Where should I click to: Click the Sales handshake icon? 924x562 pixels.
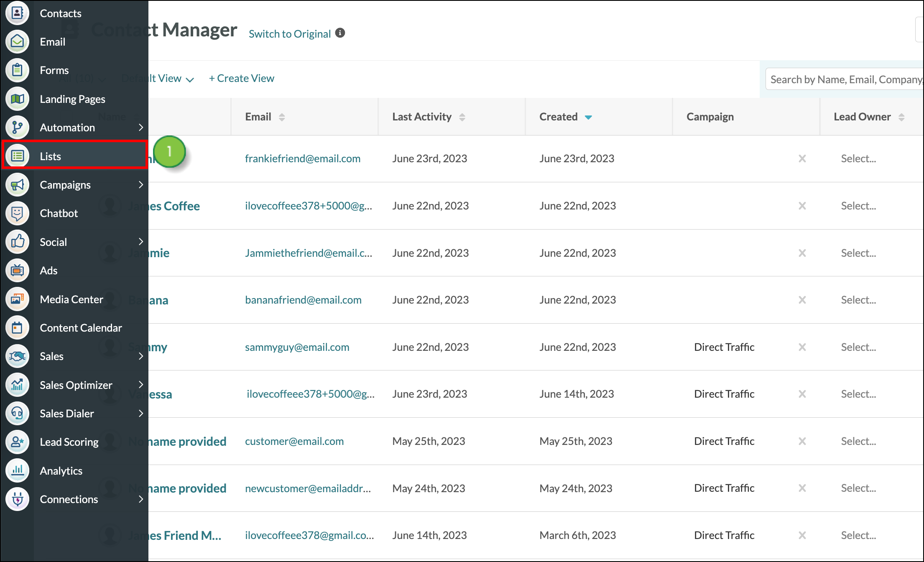coord(17,356)
